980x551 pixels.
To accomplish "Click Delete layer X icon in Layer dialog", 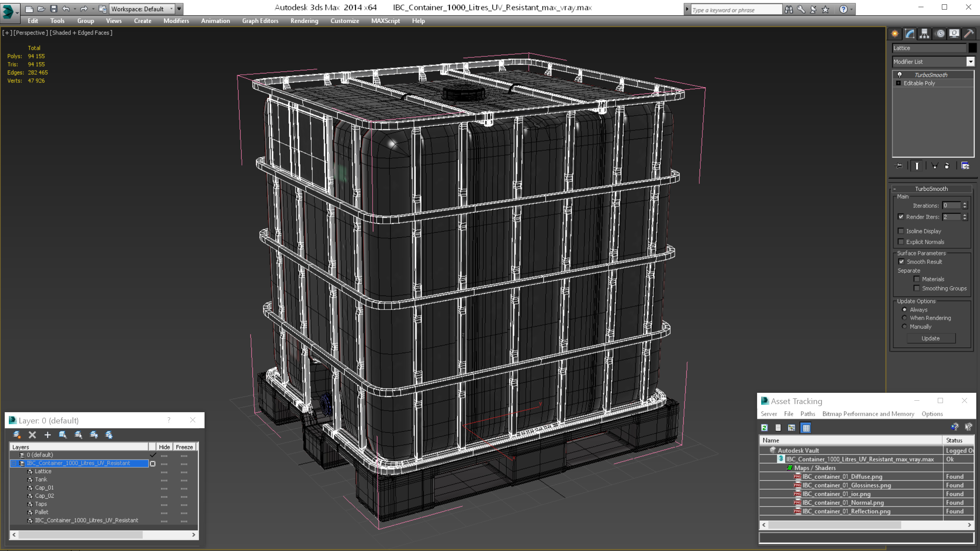I will [x=32, y=435].
